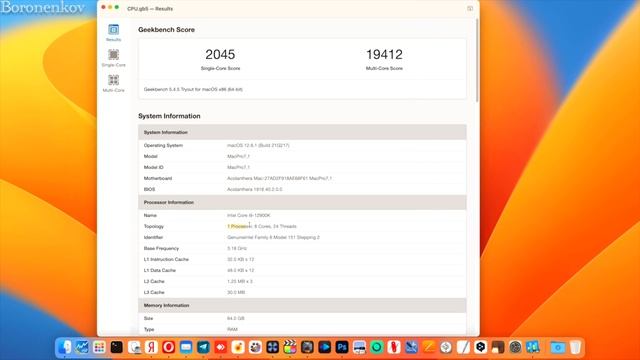Open the Single-Core sidebar section
This screenshot has width=640, height=360.
tap(113, 58)
